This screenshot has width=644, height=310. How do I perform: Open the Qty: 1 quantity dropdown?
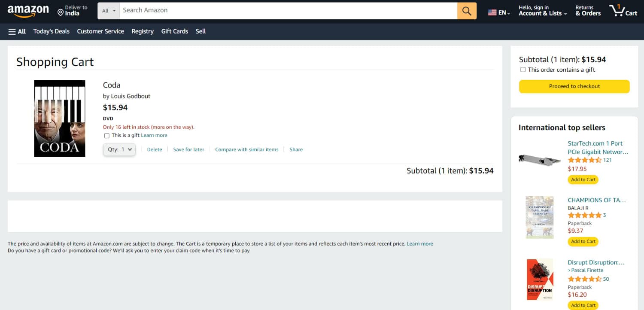tap(119, 149)
